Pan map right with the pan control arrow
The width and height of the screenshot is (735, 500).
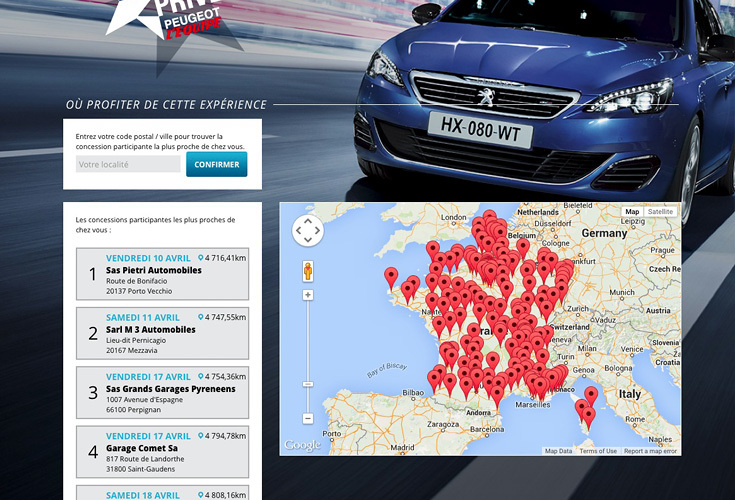[317, 230]
